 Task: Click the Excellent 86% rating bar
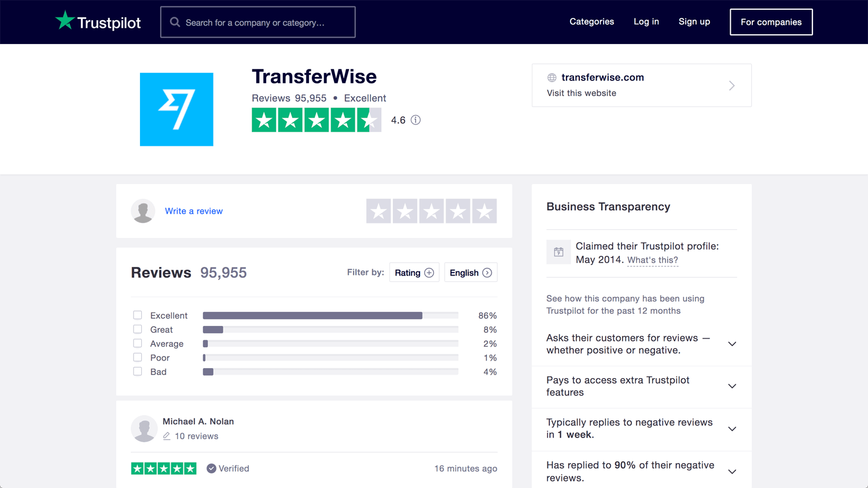point(330,315)
